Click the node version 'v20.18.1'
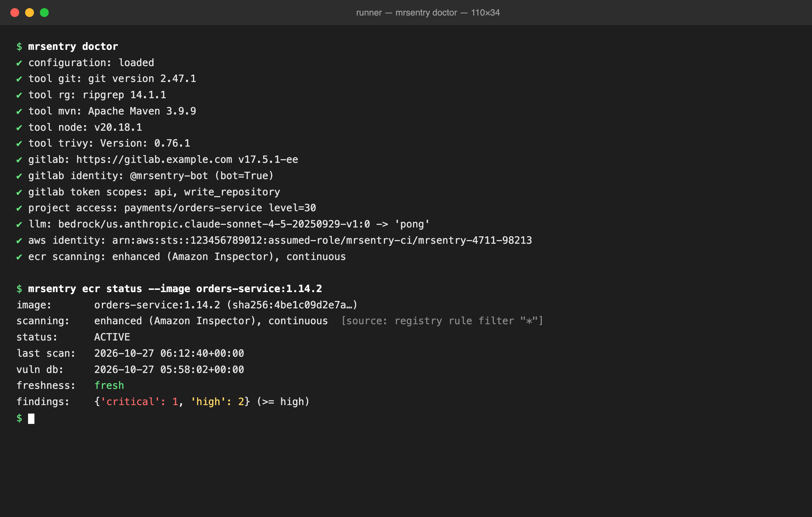 tap(118, 127)
